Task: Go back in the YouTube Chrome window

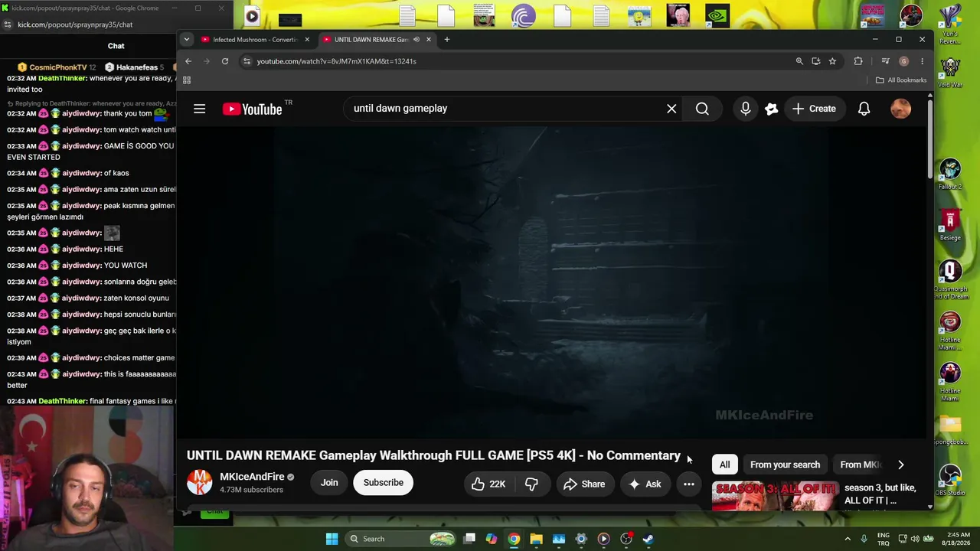Action: 188,61
